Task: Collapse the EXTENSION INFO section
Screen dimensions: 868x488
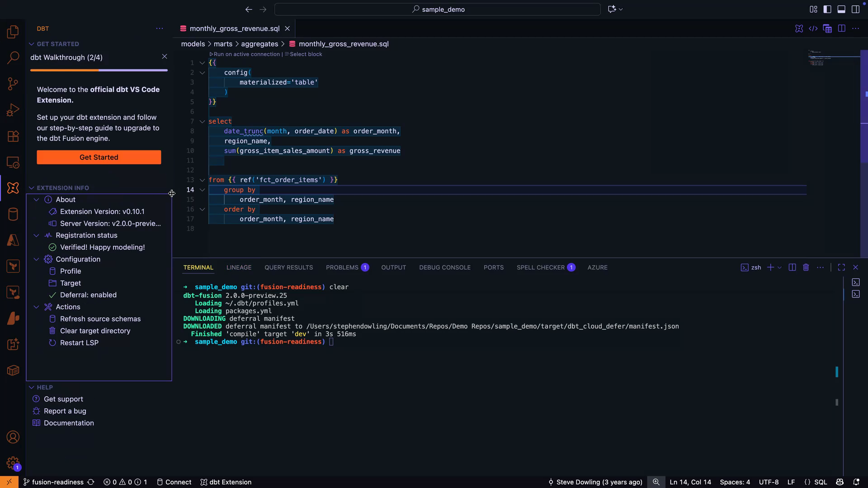Action: click(x=32, y=188)
